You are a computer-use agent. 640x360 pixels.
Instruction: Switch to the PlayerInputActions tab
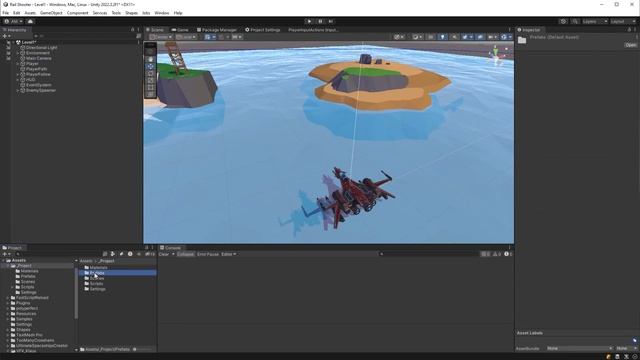coord(313,30)
